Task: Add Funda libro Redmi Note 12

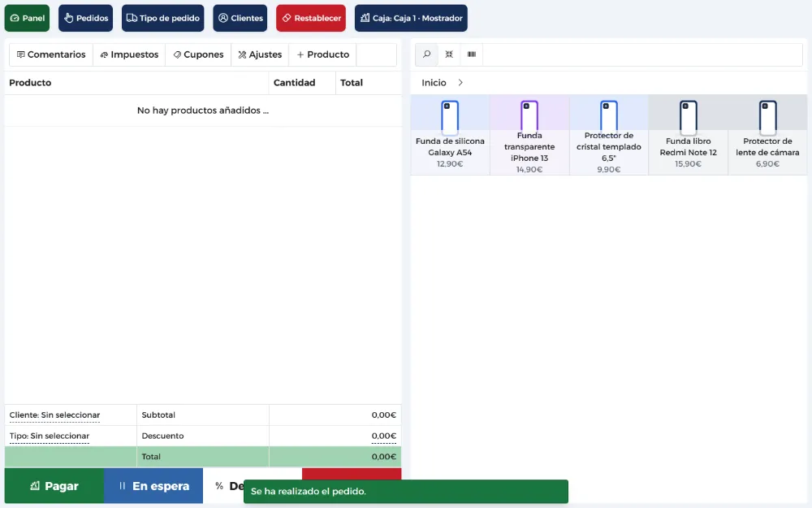Action: tap(689, 135)
